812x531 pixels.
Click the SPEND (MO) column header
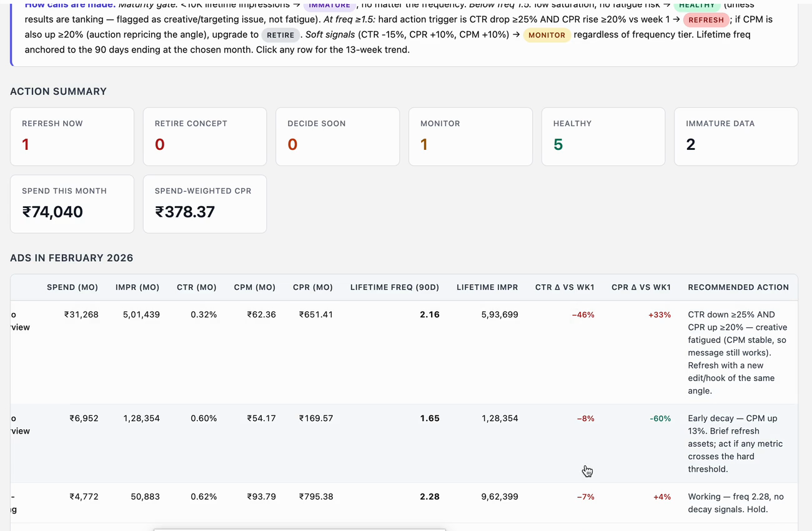pyautogui.click(x=72, y=287)
